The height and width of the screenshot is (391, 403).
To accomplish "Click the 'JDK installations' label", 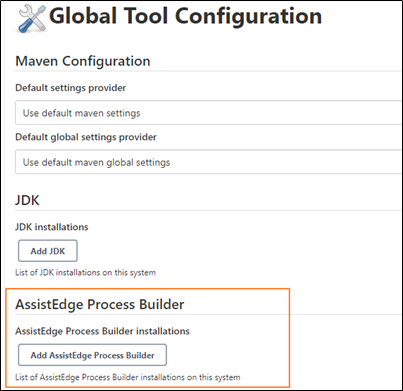I will tap(52, 227).
